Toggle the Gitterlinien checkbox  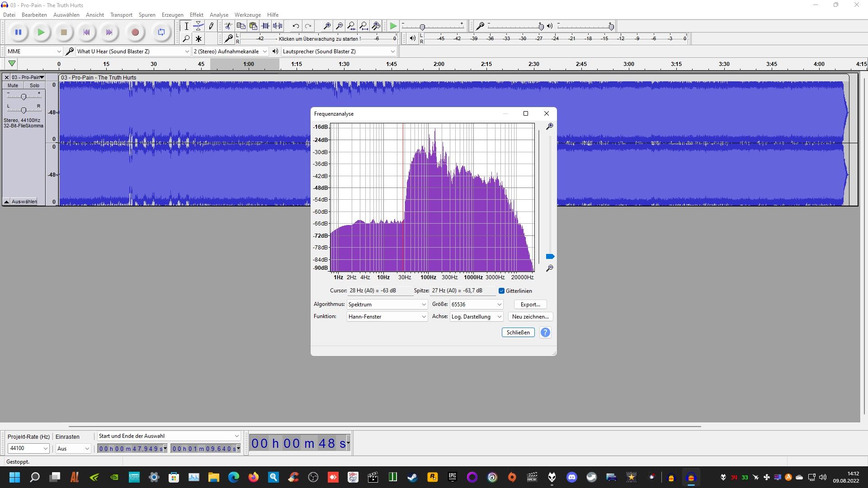click(x=501, y=291)
